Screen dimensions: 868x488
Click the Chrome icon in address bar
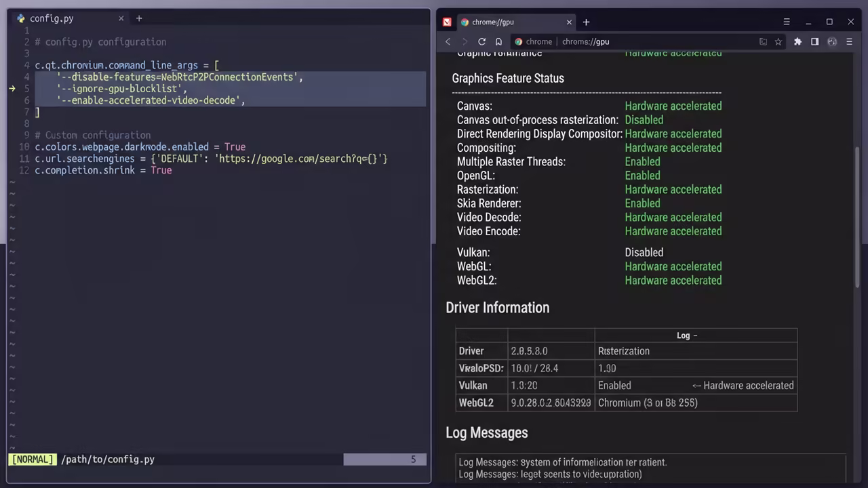tap(519, 41)
